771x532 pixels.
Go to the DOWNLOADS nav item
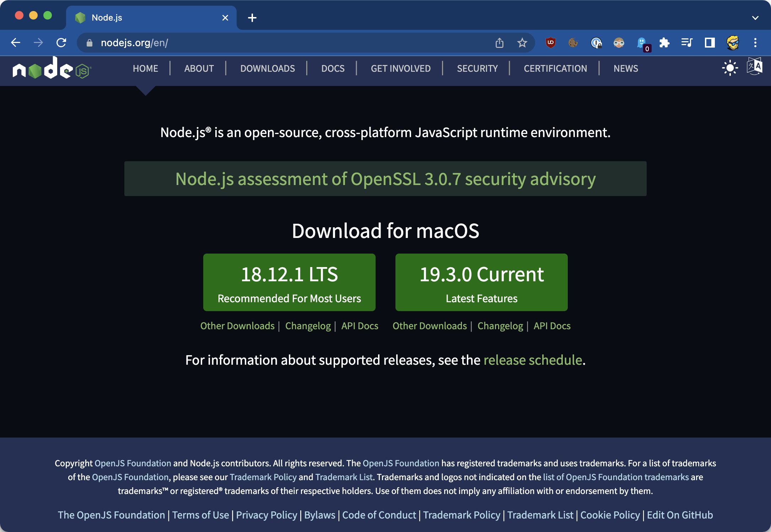coord(267,69)
